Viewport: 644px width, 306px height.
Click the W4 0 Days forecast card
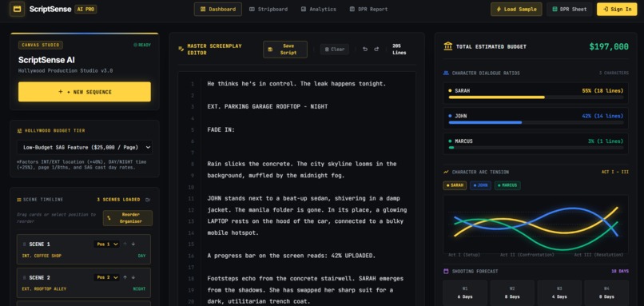[606, 292]
